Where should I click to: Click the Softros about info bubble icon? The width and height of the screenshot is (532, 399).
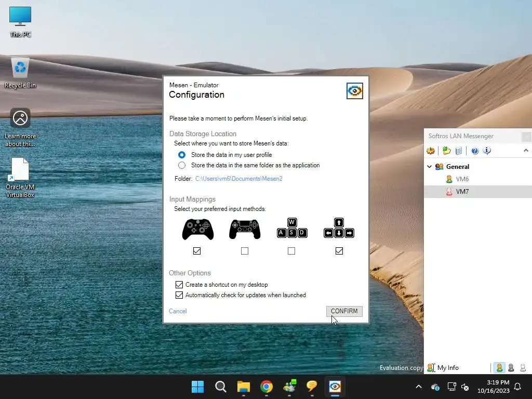(486, 151)
